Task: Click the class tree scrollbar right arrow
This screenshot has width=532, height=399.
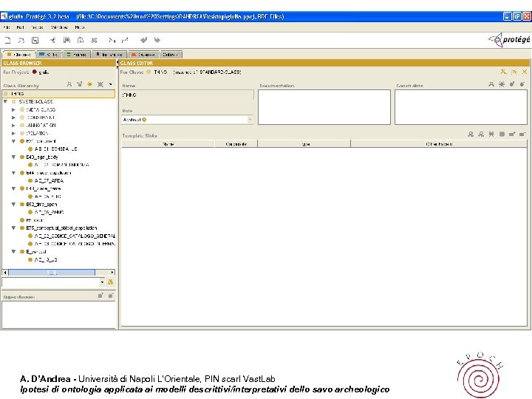Action: click(x=112, y=273)
